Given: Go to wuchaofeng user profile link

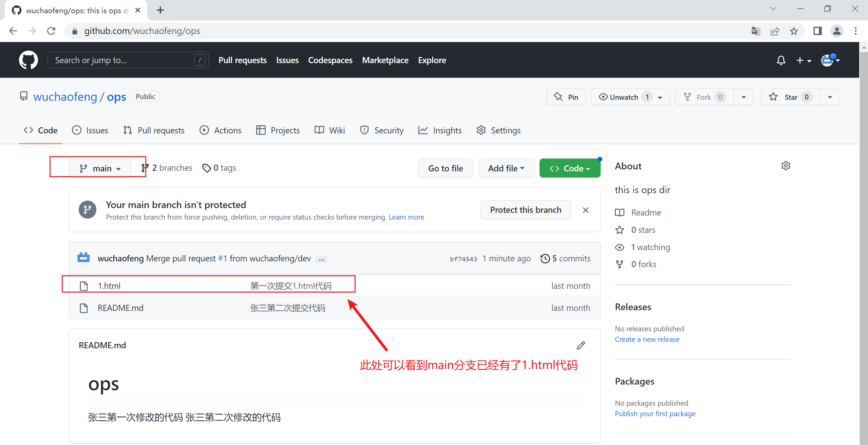Looking at the screenshot, I should click(x=65, y=97).
